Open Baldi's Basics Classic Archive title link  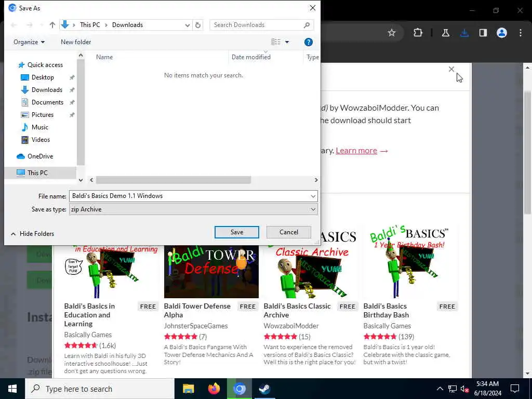click(x=297, y=311)
